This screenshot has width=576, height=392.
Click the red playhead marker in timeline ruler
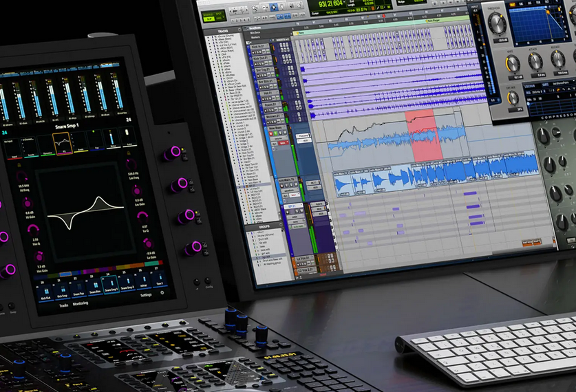(x=384, y=16)
